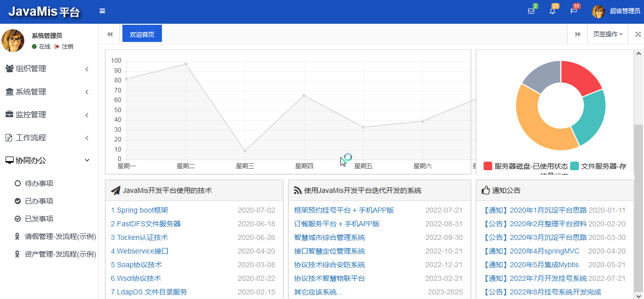This screenshot has height=299, width=644.
Task: Select the 欢迎首页 tab
Action: click(142, 33)
